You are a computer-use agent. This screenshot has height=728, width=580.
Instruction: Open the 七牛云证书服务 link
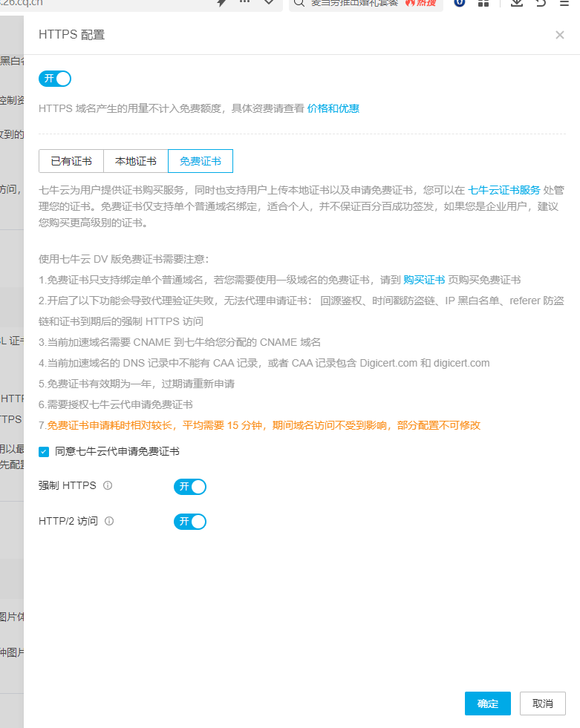[x=504, y=189]
